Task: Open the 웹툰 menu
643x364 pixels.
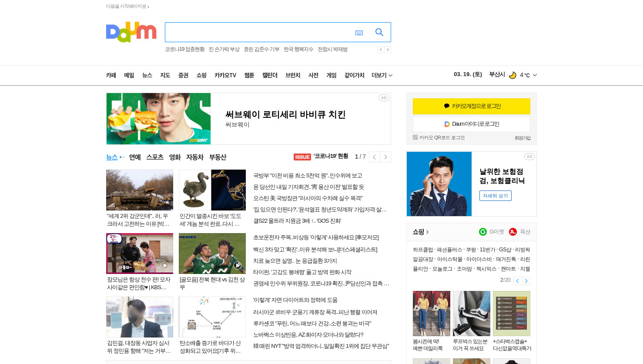Action: pyautogui.click(x=249, y=75)
